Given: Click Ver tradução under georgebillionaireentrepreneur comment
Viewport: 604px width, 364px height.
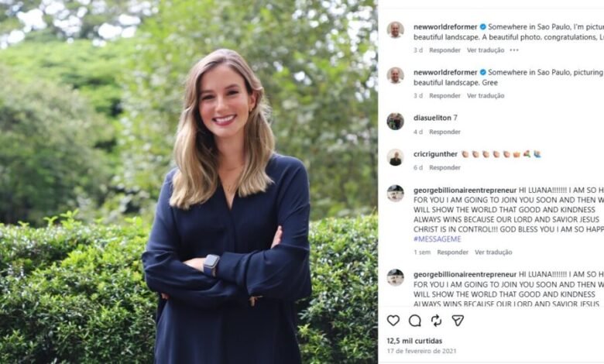Looking at the screenshot, I should click(x=493, y=252).
